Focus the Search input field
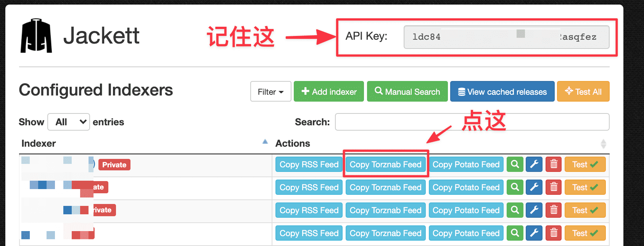Viewport: 644px width, 246px height. pos(472,122)
